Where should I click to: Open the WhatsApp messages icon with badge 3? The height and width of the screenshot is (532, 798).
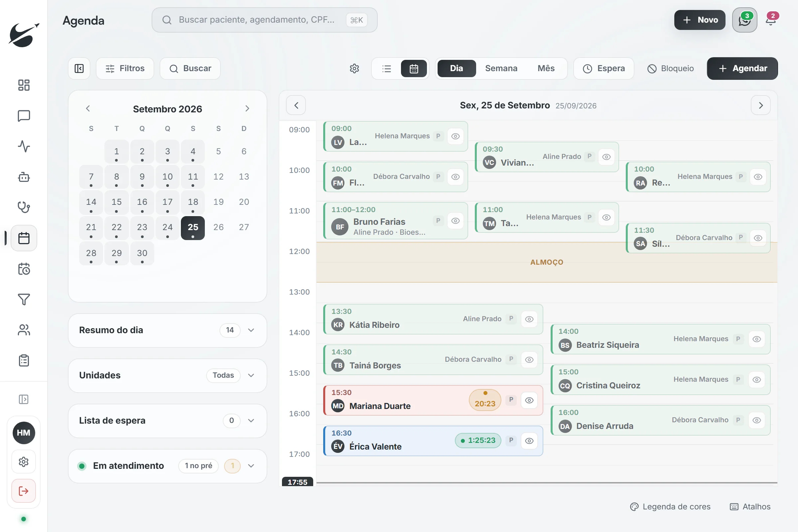click(744, 20)
